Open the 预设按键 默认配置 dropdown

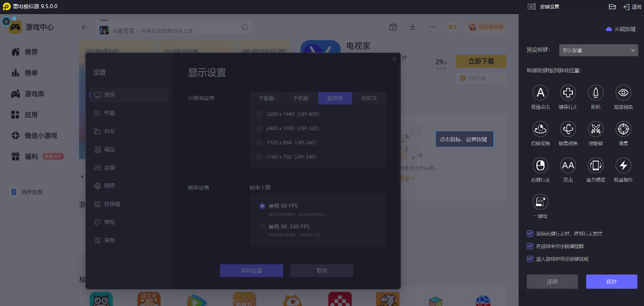click(x=598, y=50)
